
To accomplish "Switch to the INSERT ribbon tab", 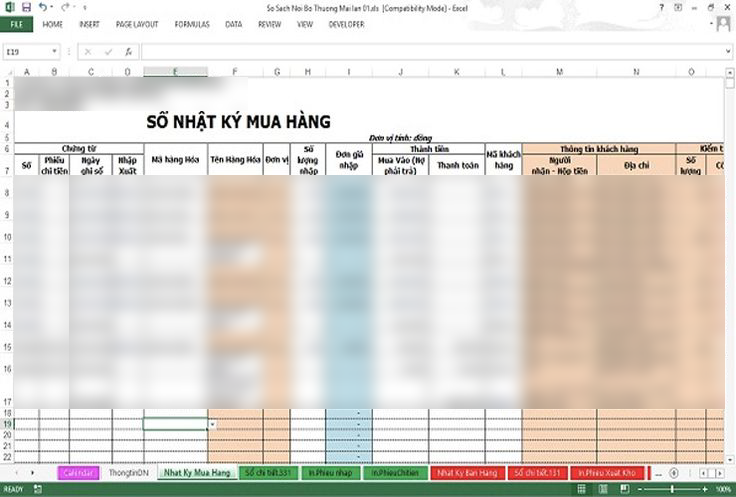I will point(89,24).
